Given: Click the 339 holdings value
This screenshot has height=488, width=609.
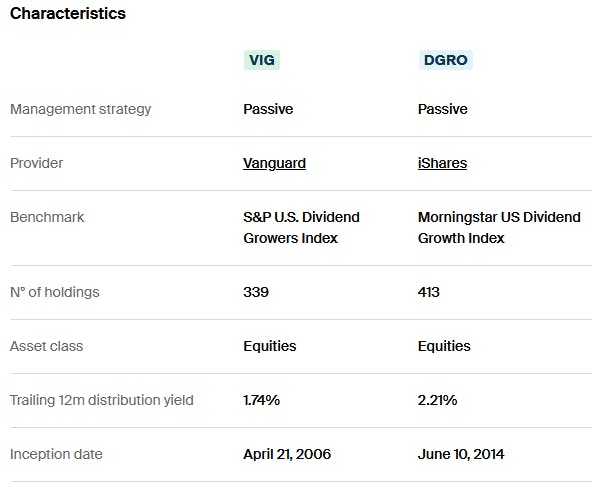Looking at the screenshot, I should pos(256,292).
